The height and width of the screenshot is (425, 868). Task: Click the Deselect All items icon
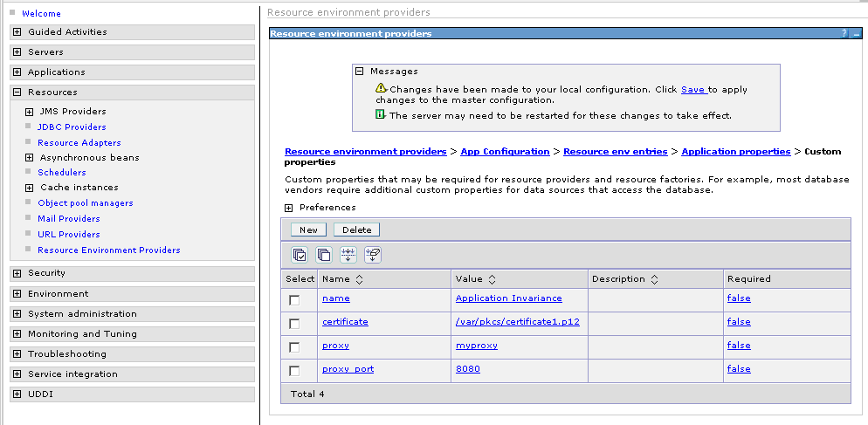click(324, 255)
